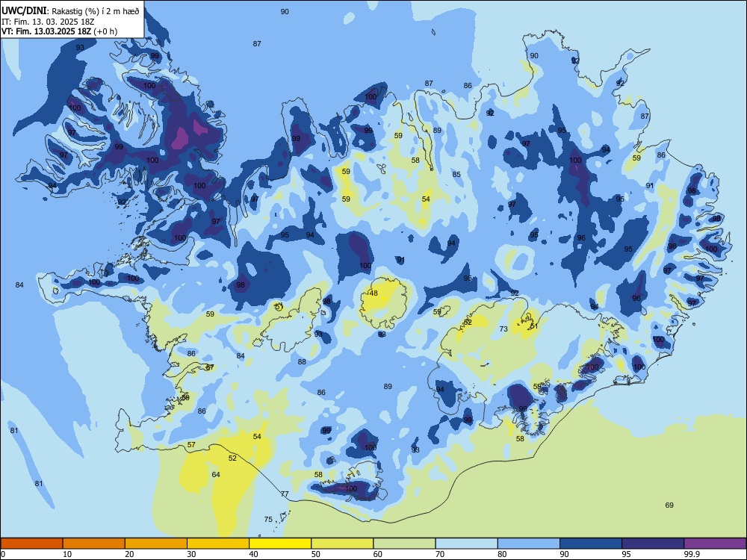Image resolution: width=747 pixels, height=560 pixels.
Task: Click the 10–20 orange legend swatch
Action: point(94,544)
